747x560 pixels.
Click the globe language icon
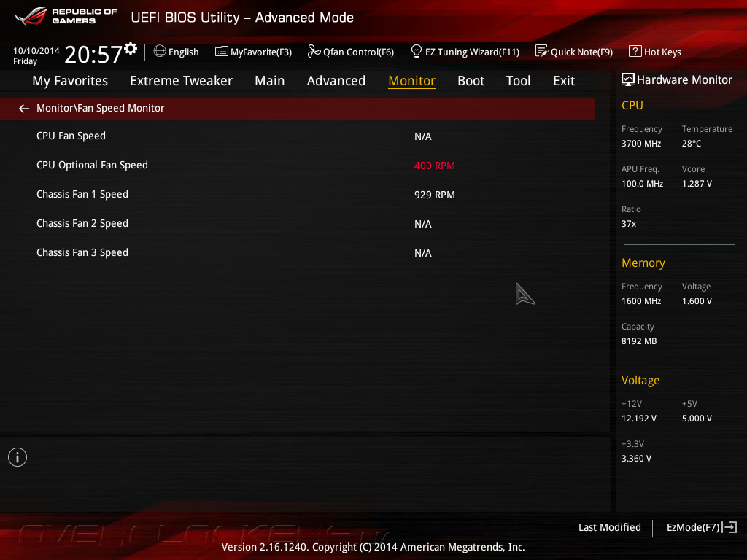[x=160, y=51]
